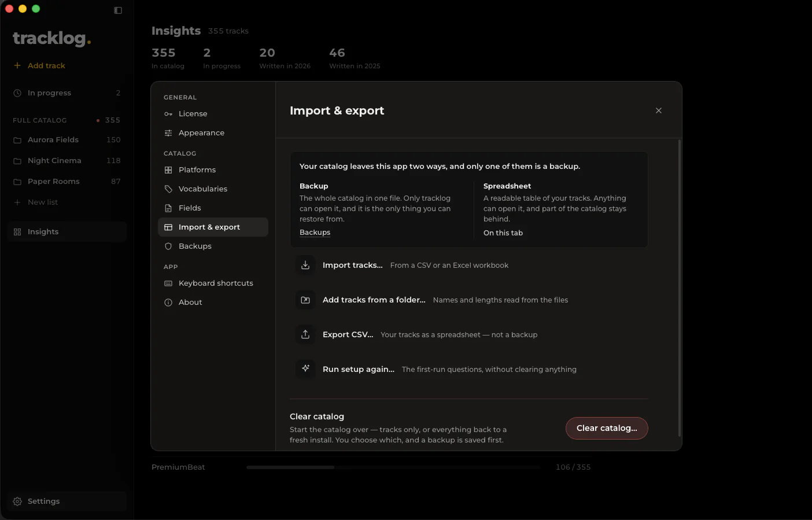This screenshot has height=520, width=812.
Task: Click the tracklog logo
Action: click(52, 39)
